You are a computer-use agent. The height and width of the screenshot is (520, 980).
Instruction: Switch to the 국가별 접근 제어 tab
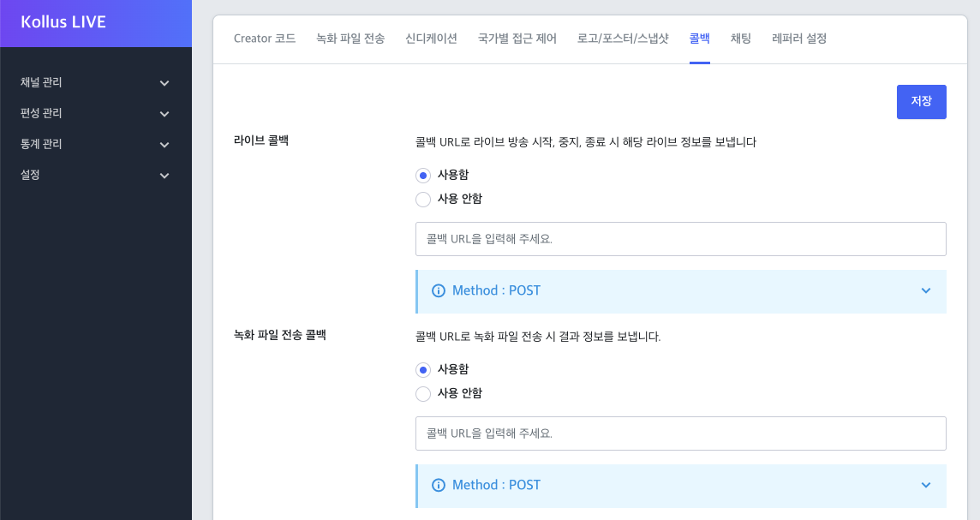pyautogui.click(x=517, y=39)
